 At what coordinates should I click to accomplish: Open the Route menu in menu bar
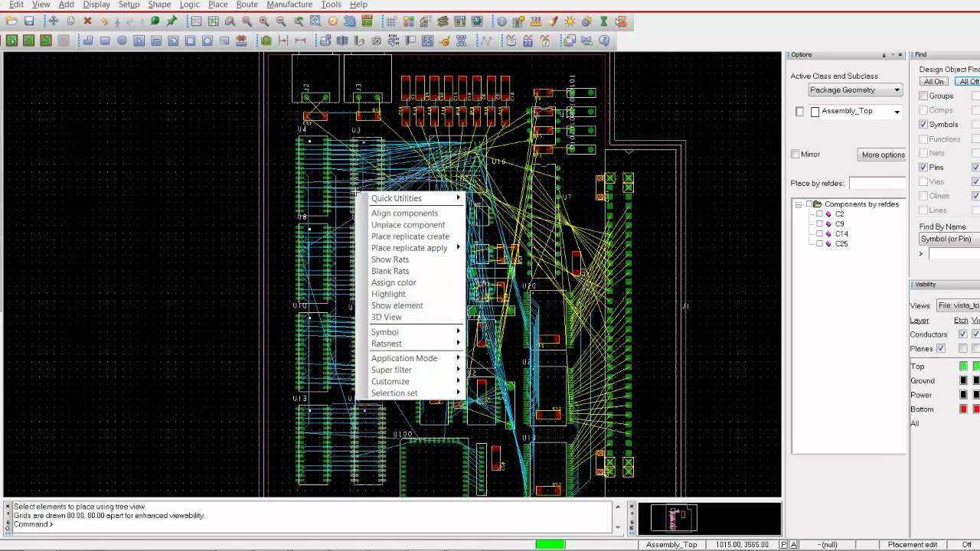coord(247,5)
